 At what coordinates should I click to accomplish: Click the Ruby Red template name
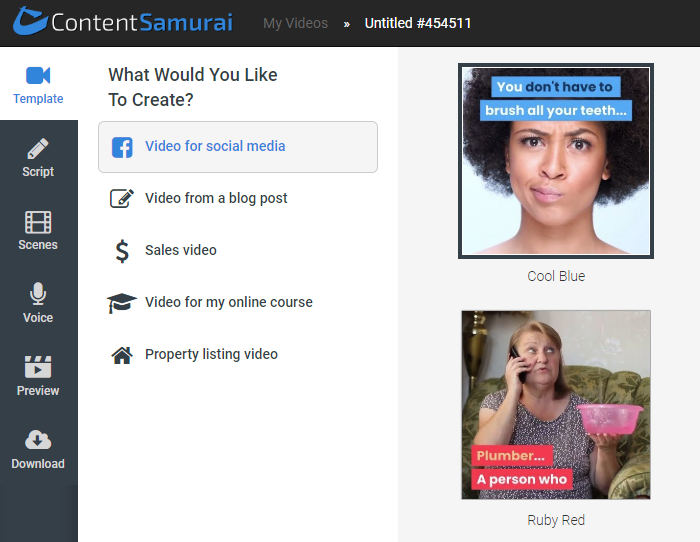[x=556, y=520]
